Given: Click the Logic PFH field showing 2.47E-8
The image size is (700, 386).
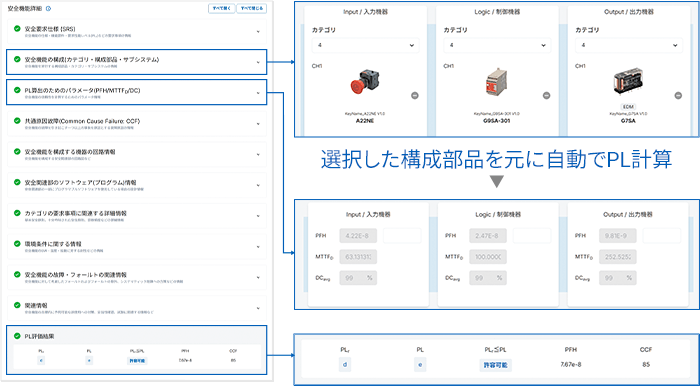Looking at the screenshot, I should click(488, 236).
